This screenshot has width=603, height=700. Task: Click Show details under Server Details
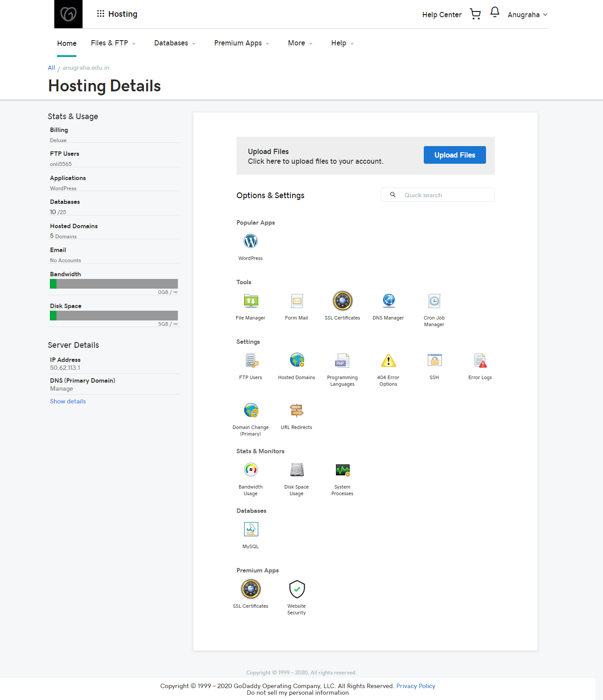coord(68,401)
